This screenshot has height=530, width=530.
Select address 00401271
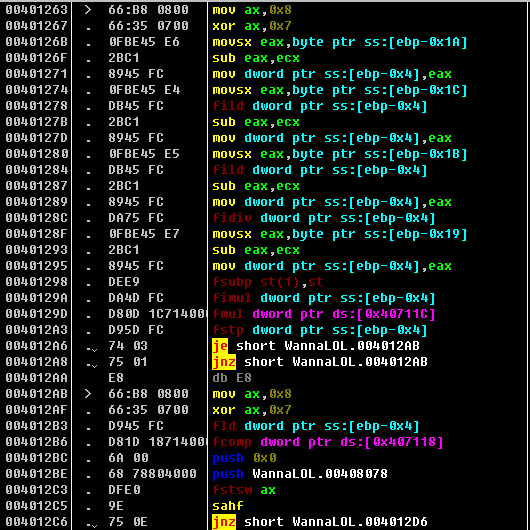coord(37,74)
